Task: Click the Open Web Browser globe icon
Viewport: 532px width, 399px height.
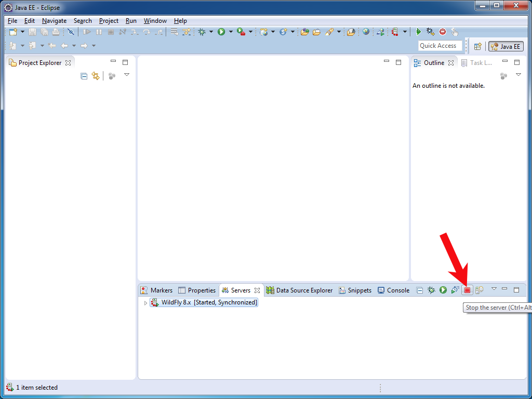Action: [x=366, y=32]
